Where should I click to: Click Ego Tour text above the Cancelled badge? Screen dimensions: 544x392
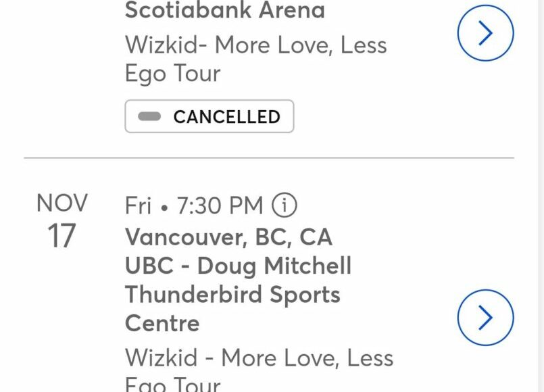tap(172, 74)
